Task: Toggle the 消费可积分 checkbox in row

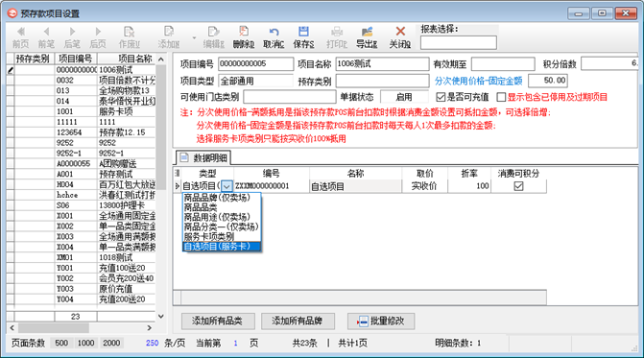Action: point(518,186)
